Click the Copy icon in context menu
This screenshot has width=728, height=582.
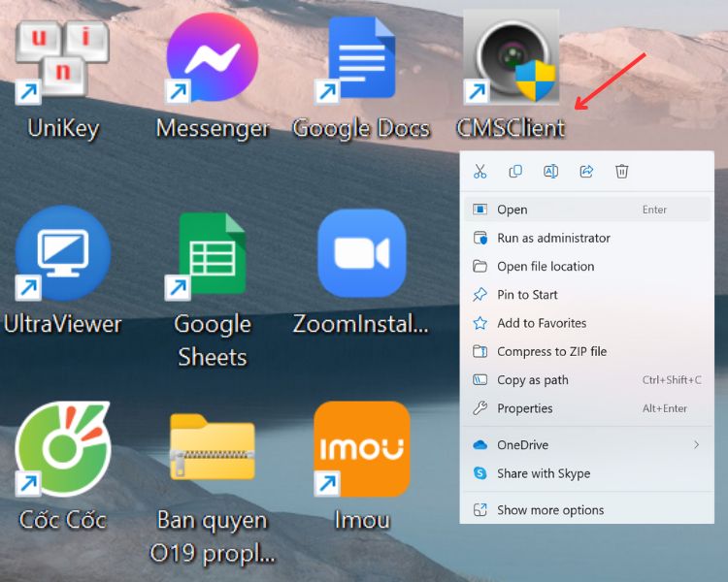click(515, 172)
